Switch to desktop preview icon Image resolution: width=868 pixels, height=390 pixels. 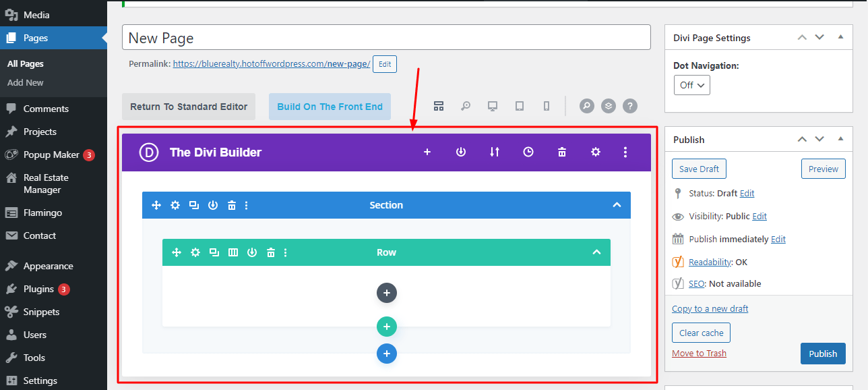493,106
